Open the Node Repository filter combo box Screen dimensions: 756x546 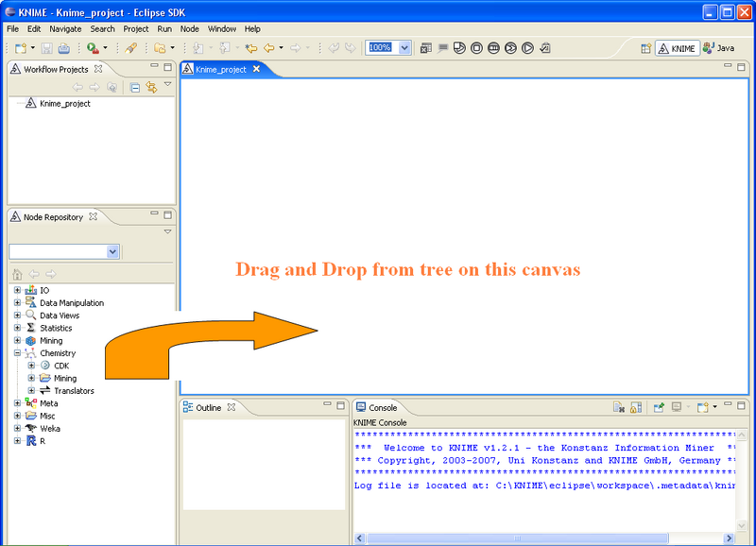click(x=112, y=251)
